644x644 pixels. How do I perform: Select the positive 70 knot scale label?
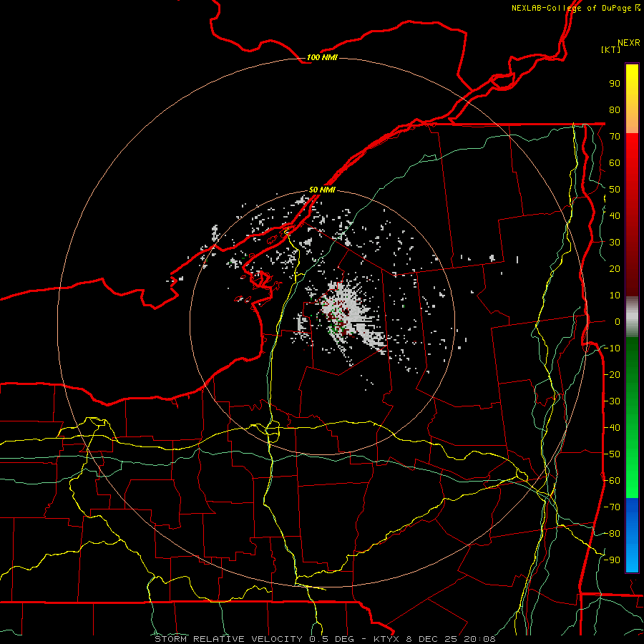[615, 137]
